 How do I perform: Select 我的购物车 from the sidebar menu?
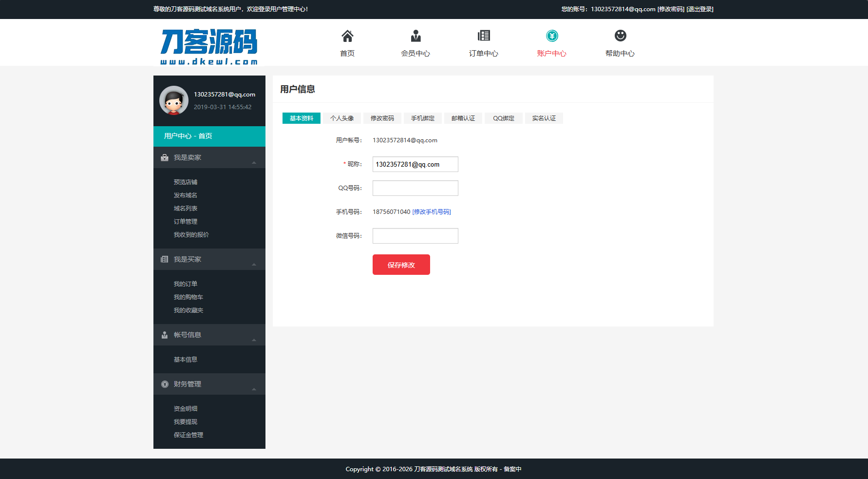[188, 297]
